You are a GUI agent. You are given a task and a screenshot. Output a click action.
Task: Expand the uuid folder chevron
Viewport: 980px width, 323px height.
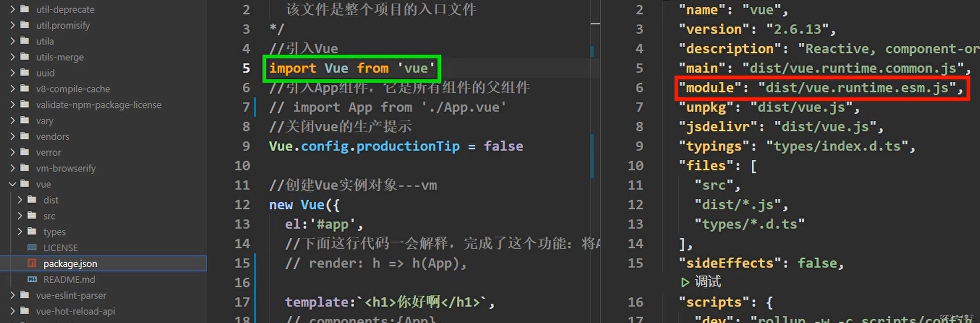coord(12,72)
